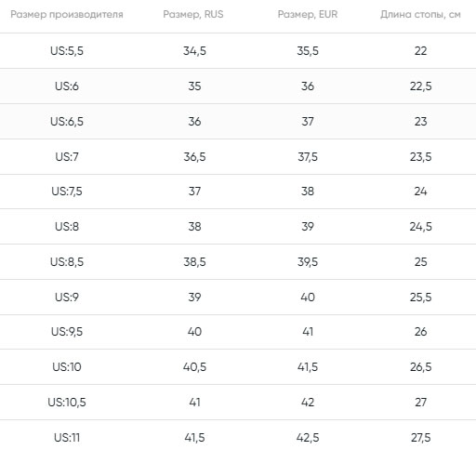Image resolution: width=476 pixels, height=450 pixels.
Task: Select the US:5,5 size row
Action: tap(238, 51)
